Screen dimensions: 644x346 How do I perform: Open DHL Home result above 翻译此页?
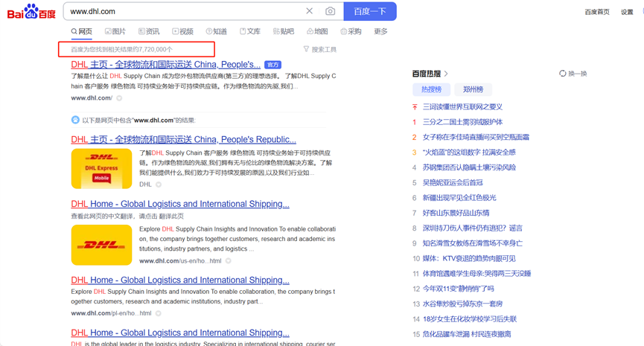pos(180,204)
